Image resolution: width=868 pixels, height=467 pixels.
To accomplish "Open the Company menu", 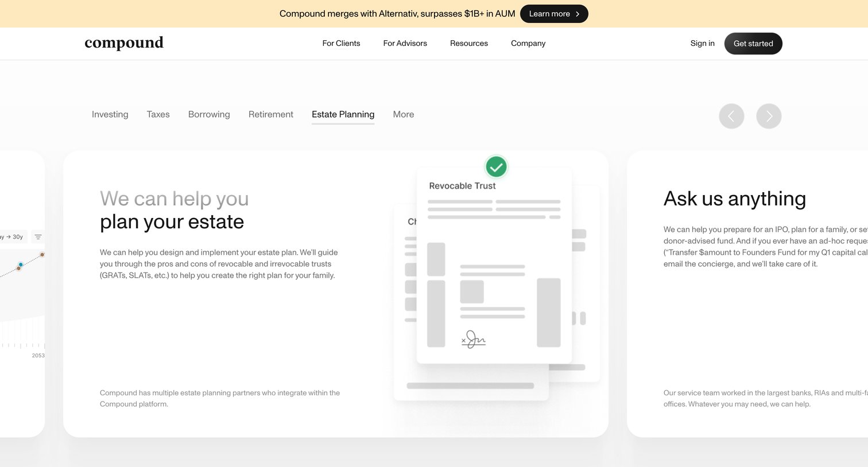I will (528, 43).
